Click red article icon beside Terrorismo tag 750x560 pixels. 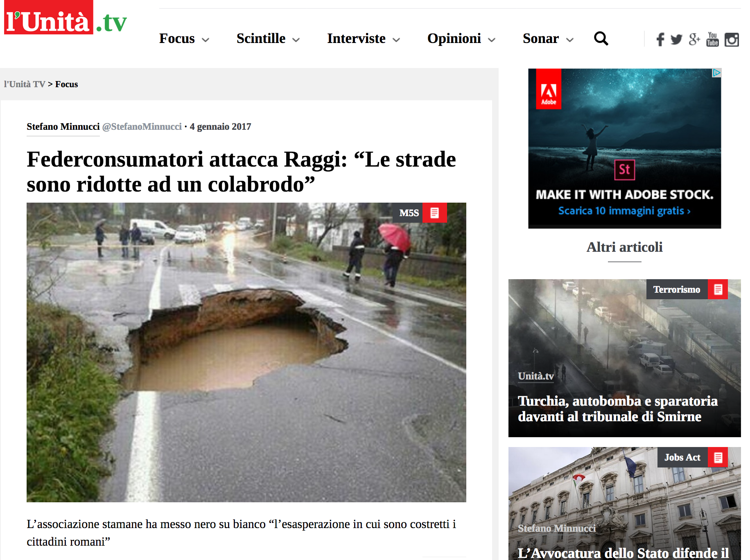point(718,289)
